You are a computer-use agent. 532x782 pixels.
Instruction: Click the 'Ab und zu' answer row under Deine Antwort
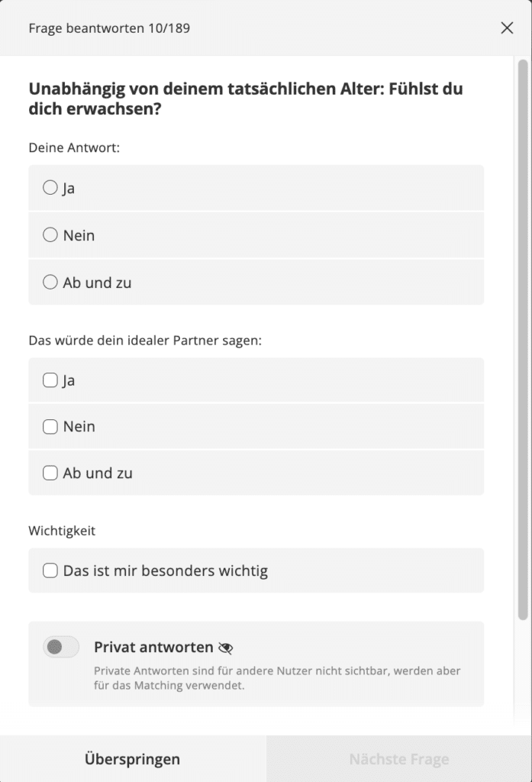click(256, 283)
